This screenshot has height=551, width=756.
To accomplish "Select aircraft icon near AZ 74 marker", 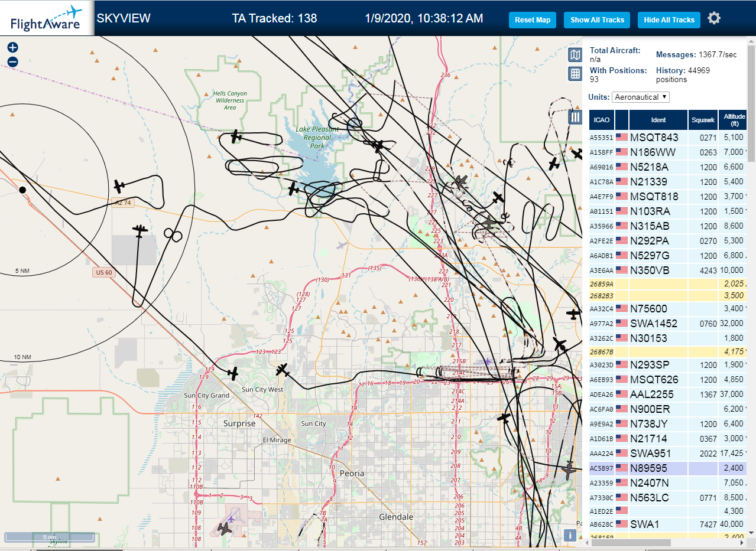I will coord(119,187).
